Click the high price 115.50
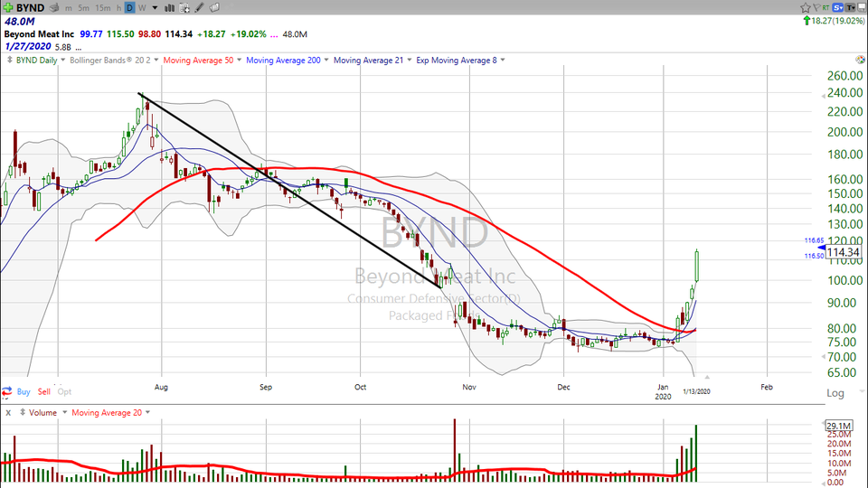This screenshot has height=488, width=868. (x=120, y=34)
